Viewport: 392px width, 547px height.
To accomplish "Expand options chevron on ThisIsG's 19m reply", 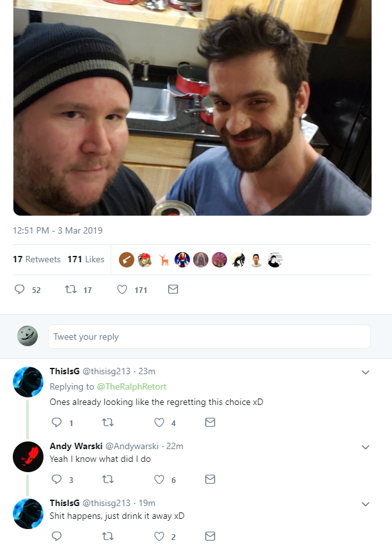I will coord(366,504).
